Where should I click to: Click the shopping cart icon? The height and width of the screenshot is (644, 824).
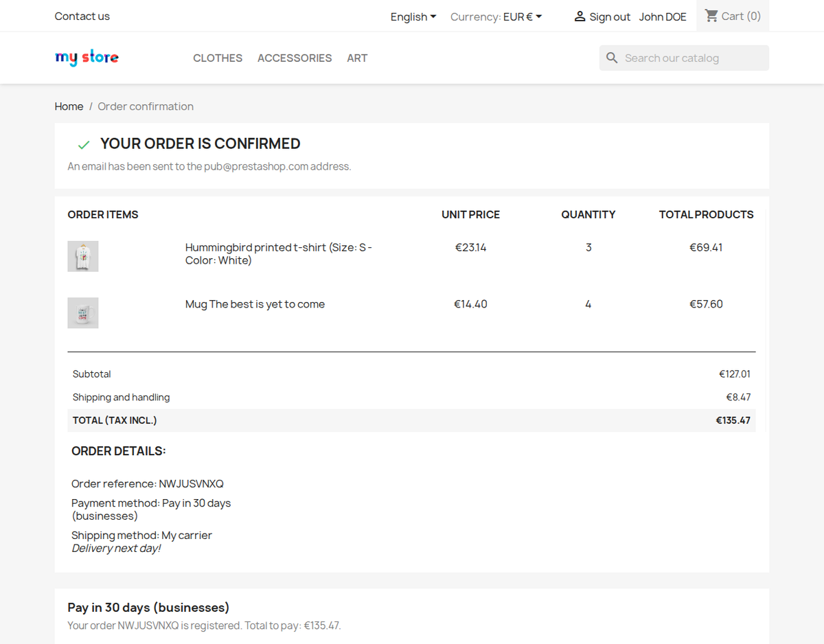tap(711, 16)
